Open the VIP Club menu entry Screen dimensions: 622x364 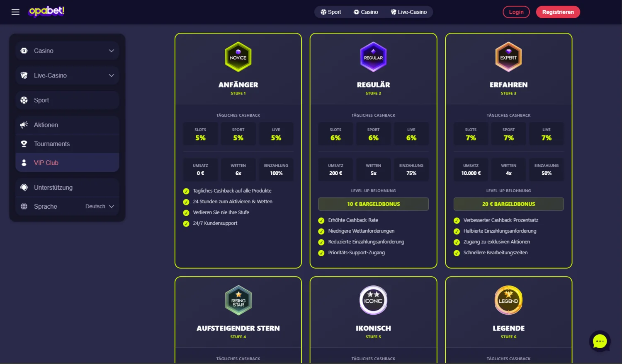coord(46,162)
